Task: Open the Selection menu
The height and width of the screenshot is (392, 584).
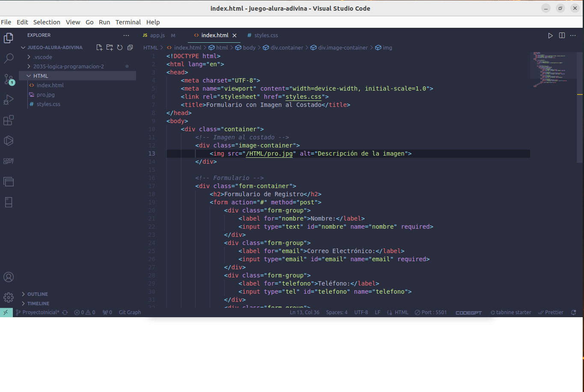Action: [x=47, y=22]
